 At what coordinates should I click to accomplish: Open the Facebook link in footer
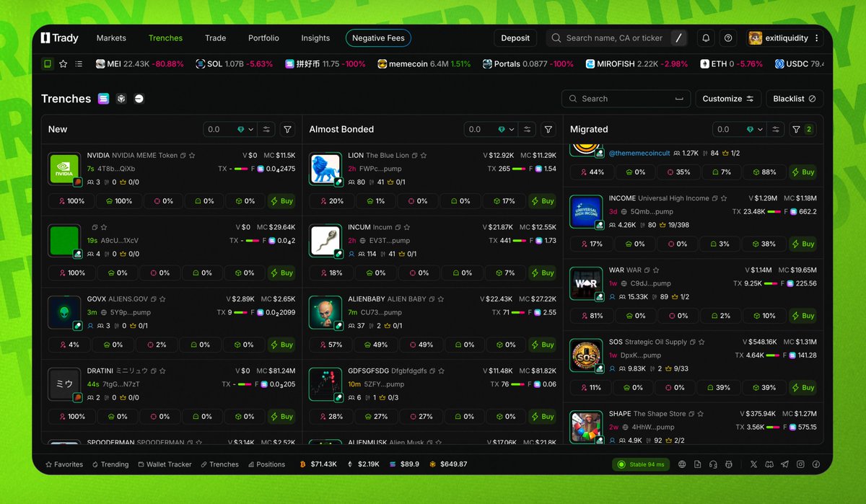tap(816, 464)
